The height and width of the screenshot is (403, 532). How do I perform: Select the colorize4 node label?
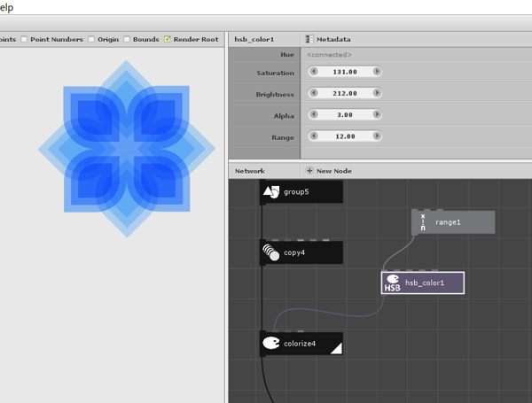click(300, 344)
